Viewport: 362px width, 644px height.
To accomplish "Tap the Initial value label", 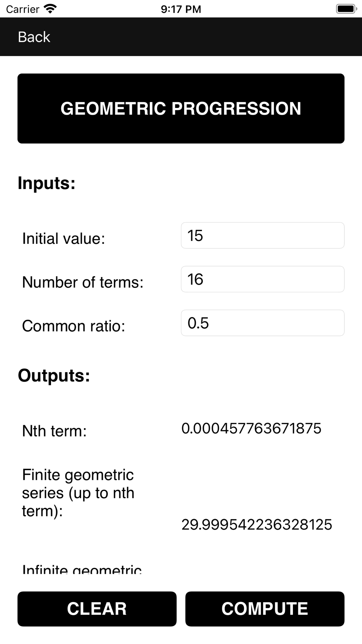I will [x=64, y=239].
